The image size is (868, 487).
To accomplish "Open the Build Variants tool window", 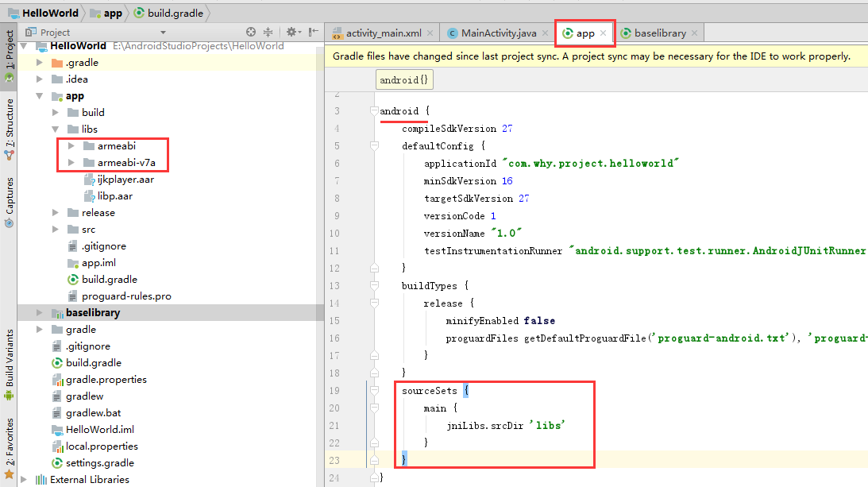I will coord(9,365).
